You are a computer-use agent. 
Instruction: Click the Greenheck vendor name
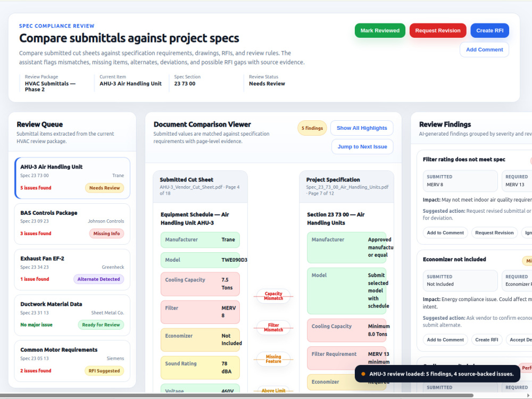tap(113, 267)
